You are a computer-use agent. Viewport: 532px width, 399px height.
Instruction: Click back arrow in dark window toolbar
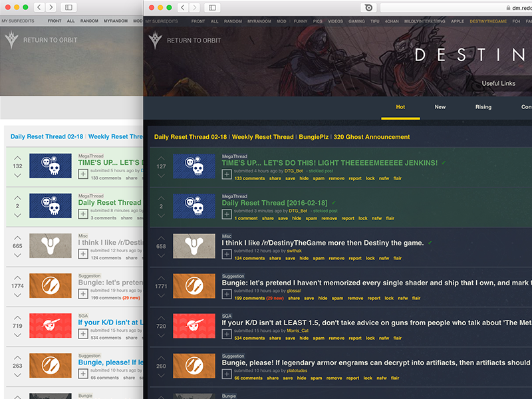pos(183,7)
